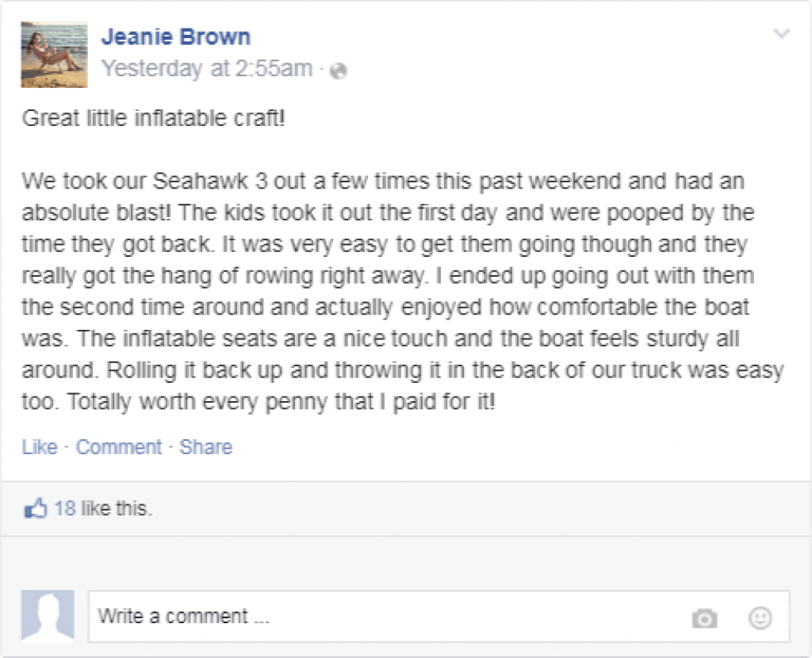Screen dimensions: 812x658
Task: Click the Jeanie Brown name link
Action: (176, 36)
